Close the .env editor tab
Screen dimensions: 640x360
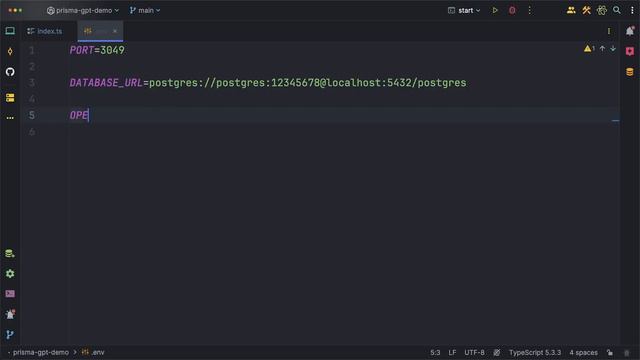(x=115, y=31)
